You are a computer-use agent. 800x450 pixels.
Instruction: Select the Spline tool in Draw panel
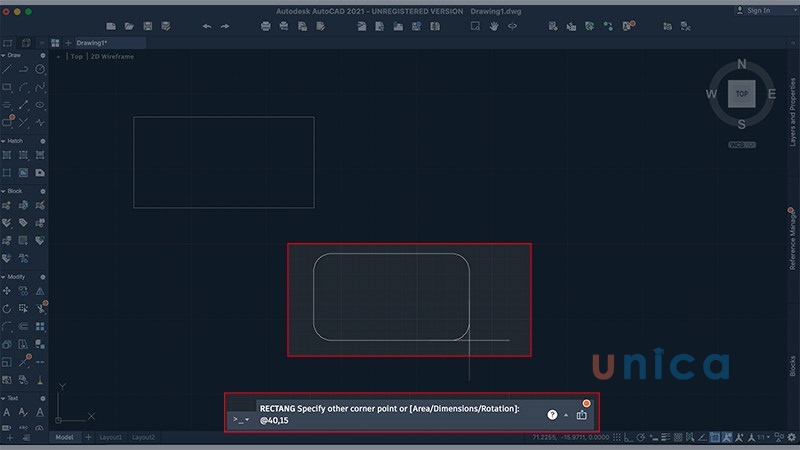pos(40,87)
